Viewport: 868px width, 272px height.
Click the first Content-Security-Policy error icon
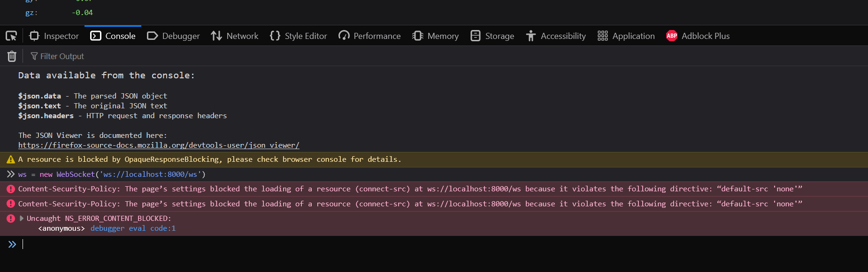pyautogui.click(x=11, y=189)
